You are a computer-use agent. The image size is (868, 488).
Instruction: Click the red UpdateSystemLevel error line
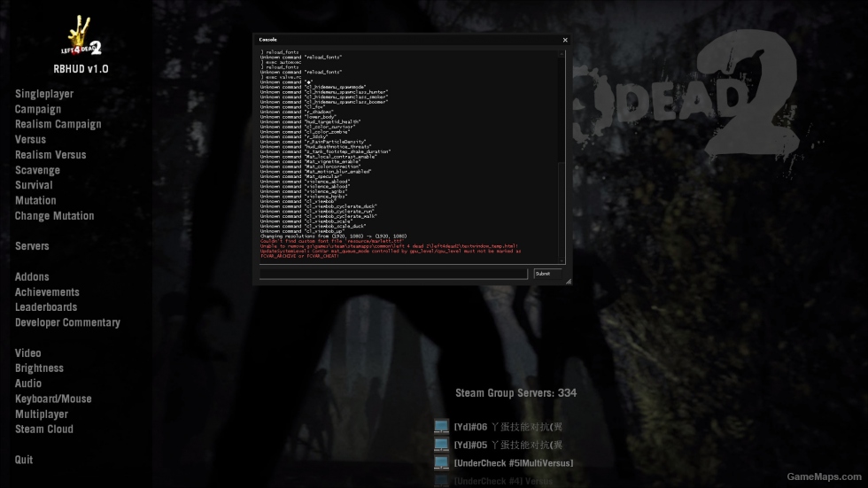(391, 253)
